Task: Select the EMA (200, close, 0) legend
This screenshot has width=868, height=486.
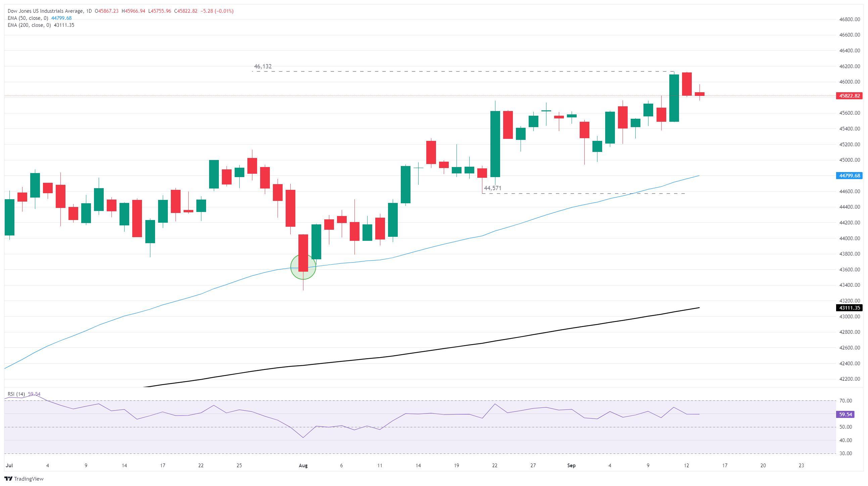Action: pyautogui.click(x=29, y=25)
